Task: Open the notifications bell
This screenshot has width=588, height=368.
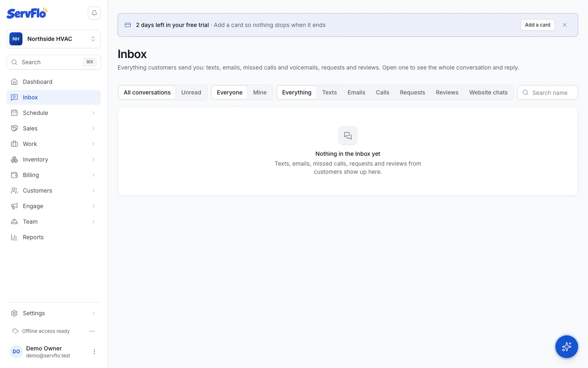Action: pos(94,13)
